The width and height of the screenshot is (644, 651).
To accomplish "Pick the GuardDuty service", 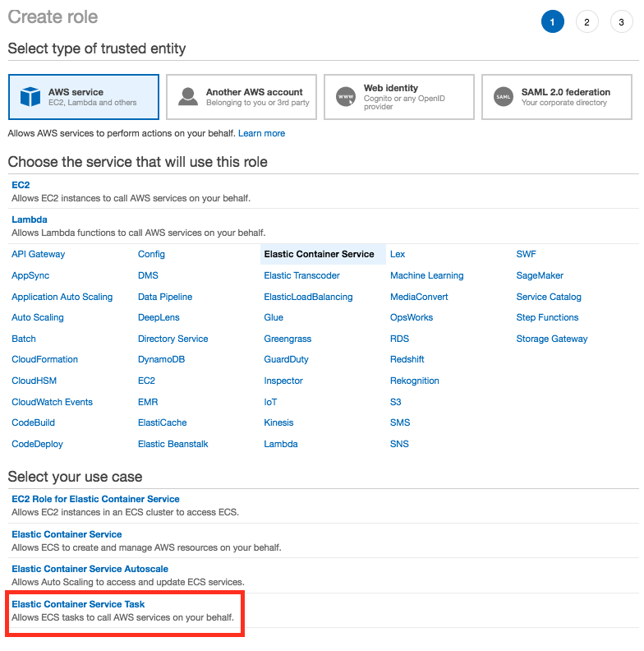I will click(x=287, y=359).
